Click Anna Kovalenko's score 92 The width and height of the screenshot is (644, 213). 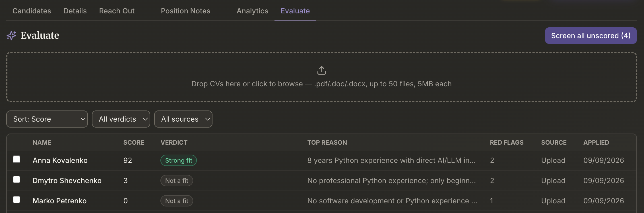128,160
